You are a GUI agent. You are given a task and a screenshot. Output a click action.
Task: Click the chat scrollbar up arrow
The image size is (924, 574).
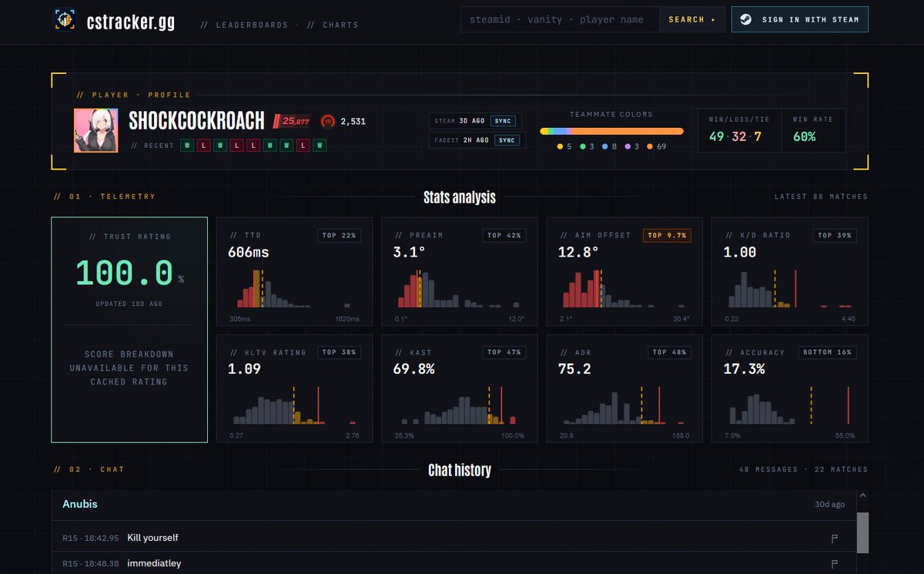pos(862,496)
